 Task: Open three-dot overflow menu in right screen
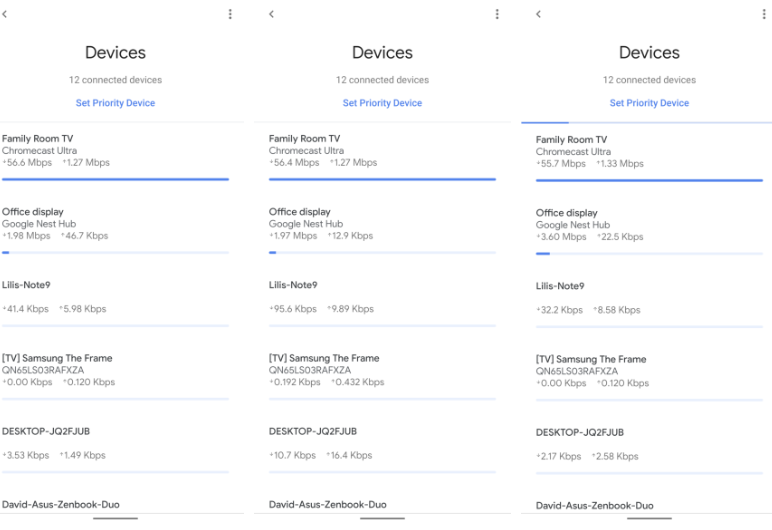click(764, 14)
